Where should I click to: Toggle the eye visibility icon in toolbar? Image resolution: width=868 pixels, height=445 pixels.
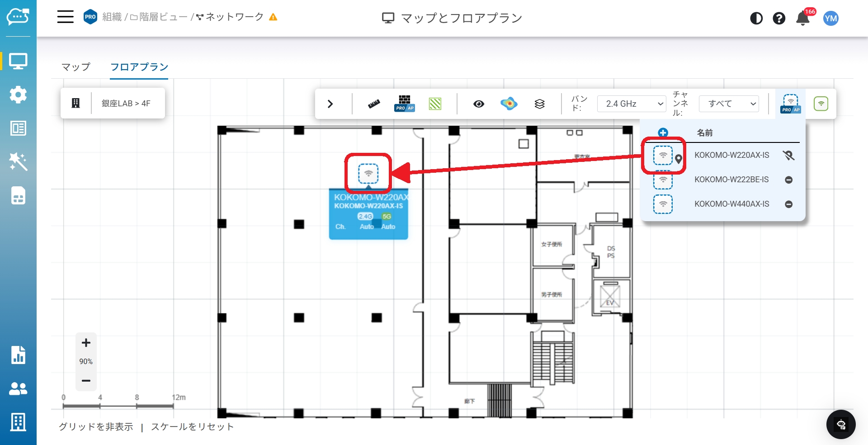pos(479,104)
